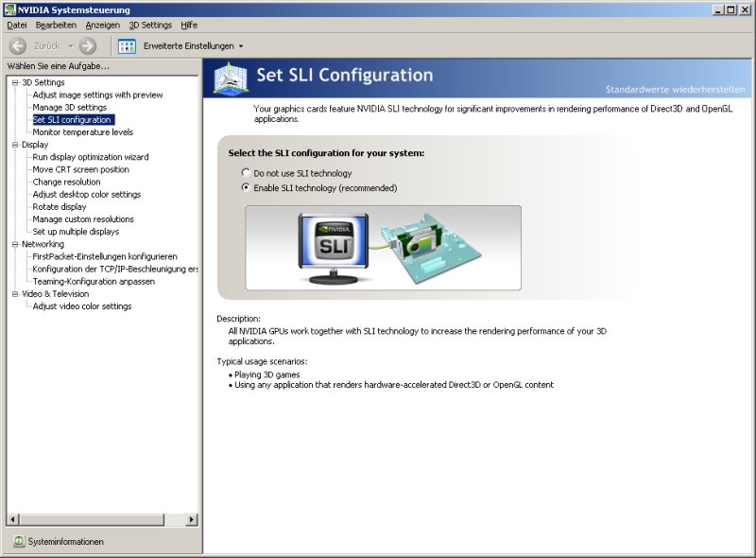Open Run display optimization wizard
This screenshot has height=558, width=756.
tap(91, 157)
